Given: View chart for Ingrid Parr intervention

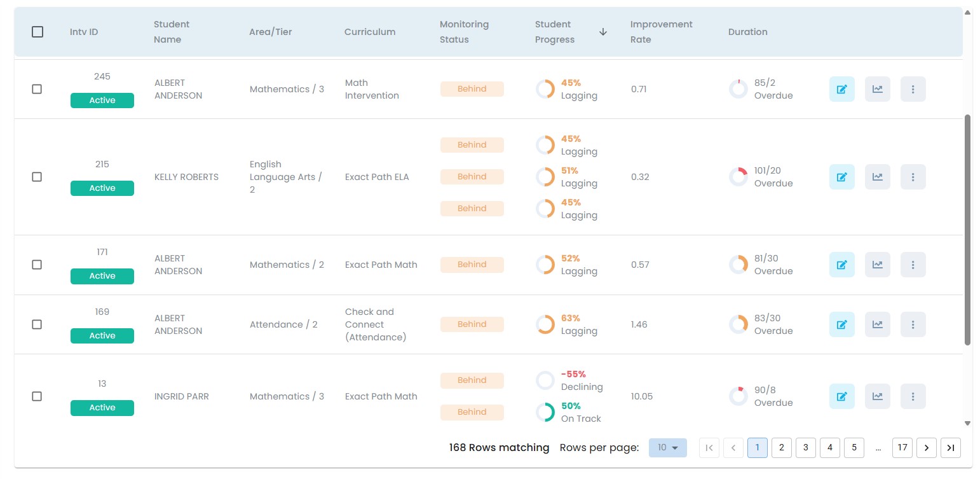Looking at the screenshot, I should (x=877, y=396).
